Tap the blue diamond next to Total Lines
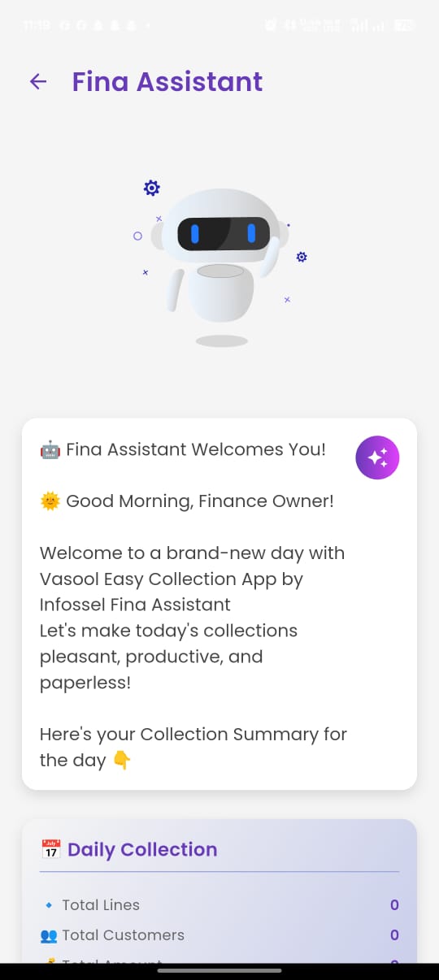 47,905
